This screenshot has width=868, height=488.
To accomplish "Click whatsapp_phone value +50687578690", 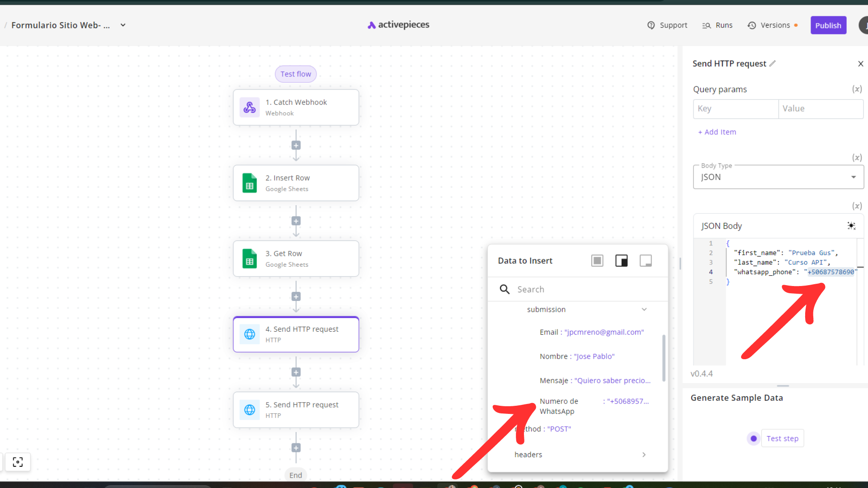I will (x=831, y=272).
